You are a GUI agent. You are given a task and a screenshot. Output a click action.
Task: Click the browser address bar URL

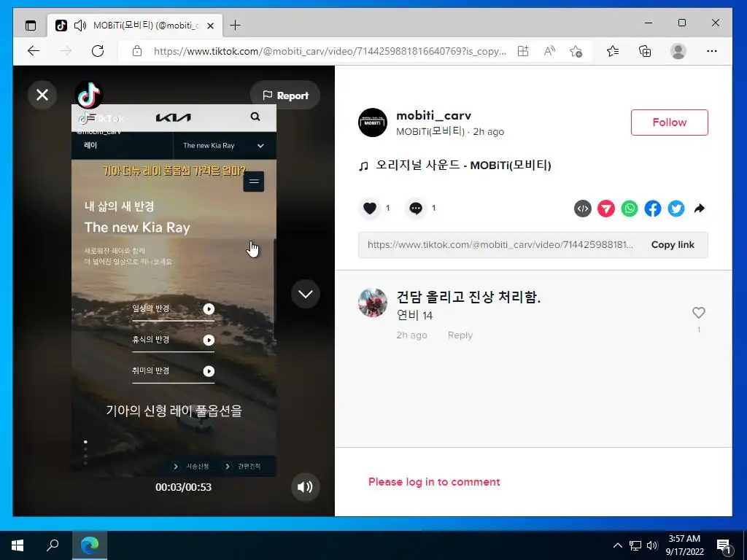[330, 52]
